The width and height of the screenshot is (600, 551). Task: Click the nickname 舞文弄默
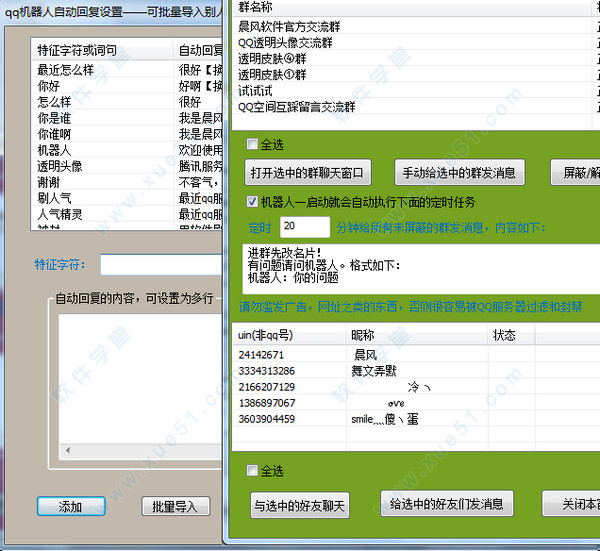374,371
